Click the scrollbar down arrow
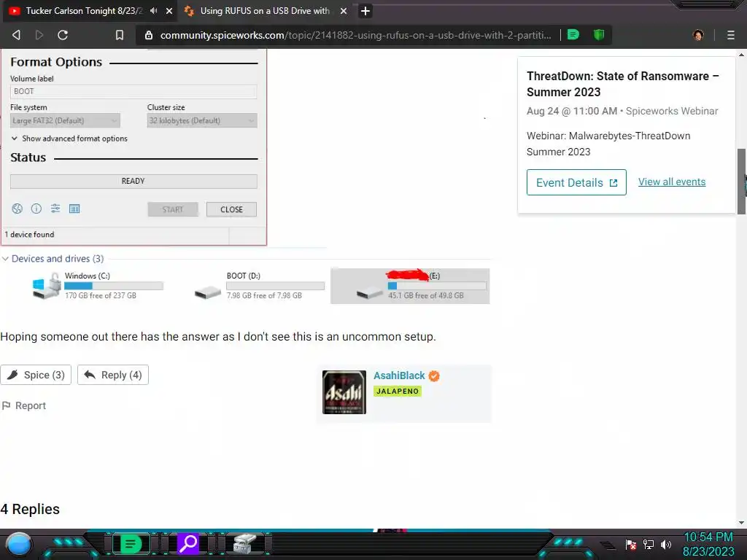Viewport: 747px width, 560px height. [x=741, y=523]
